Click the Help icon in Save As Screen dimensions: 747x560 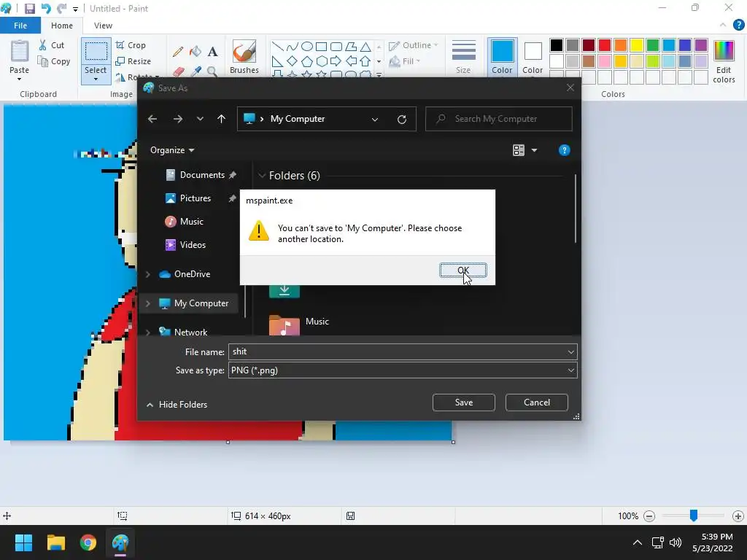point(564,150)
